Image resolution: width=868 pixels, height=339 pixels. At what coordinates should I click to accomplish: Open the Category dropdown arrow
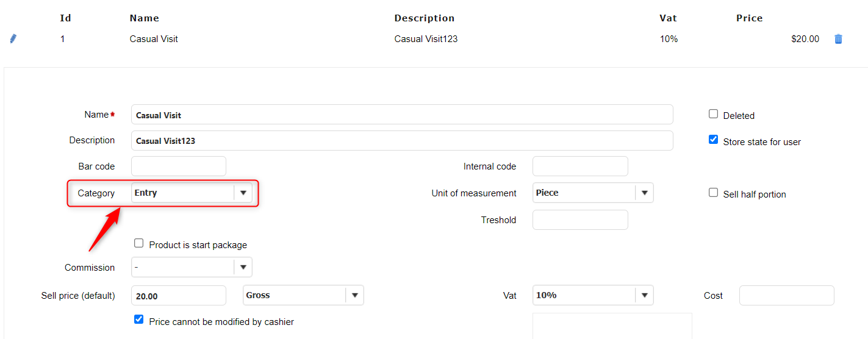pyautogui.click(x=243, y=193)
